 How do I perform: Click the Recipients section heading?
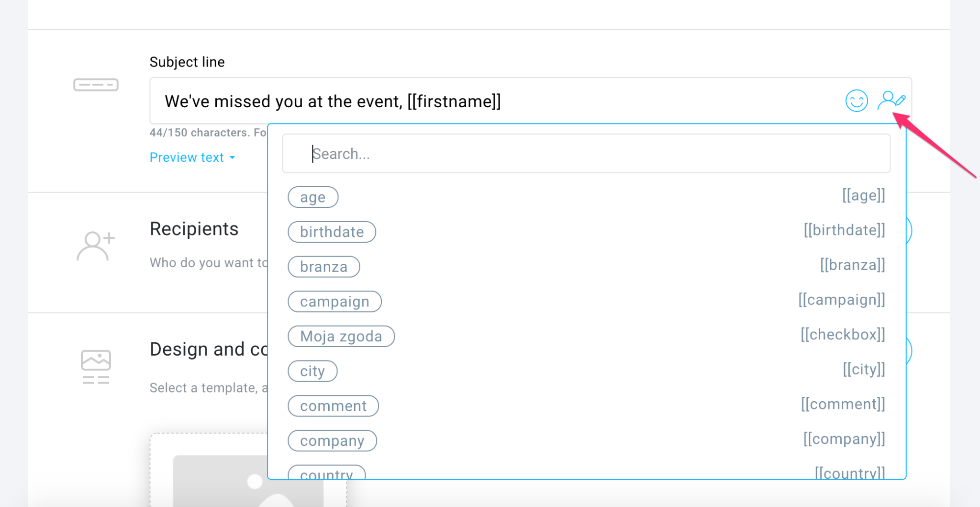194,228
